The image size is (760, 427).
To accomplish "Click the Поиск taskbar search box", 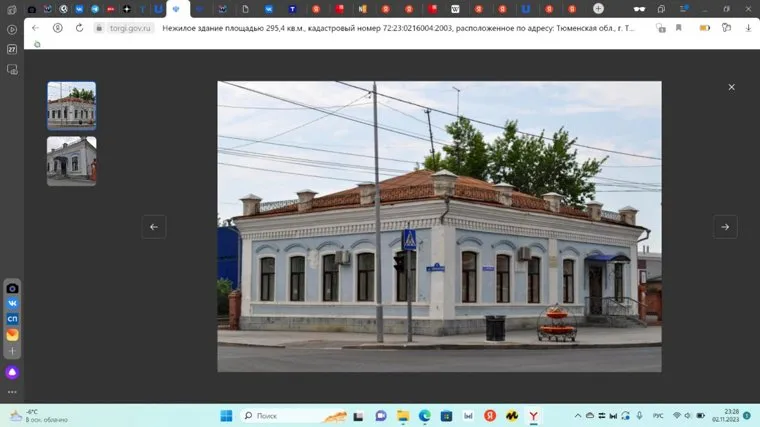I will [x=290, y=415].
